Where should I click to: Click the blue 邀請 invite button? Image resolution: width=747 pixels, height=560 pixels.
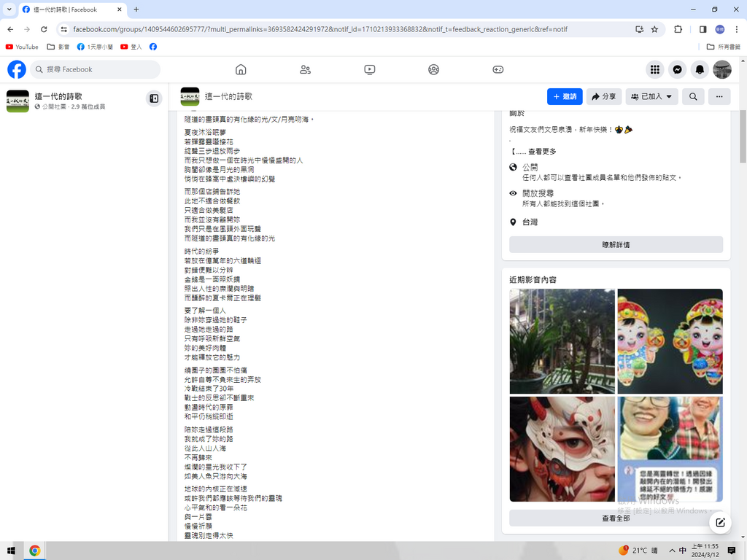(x=565, y=96)
